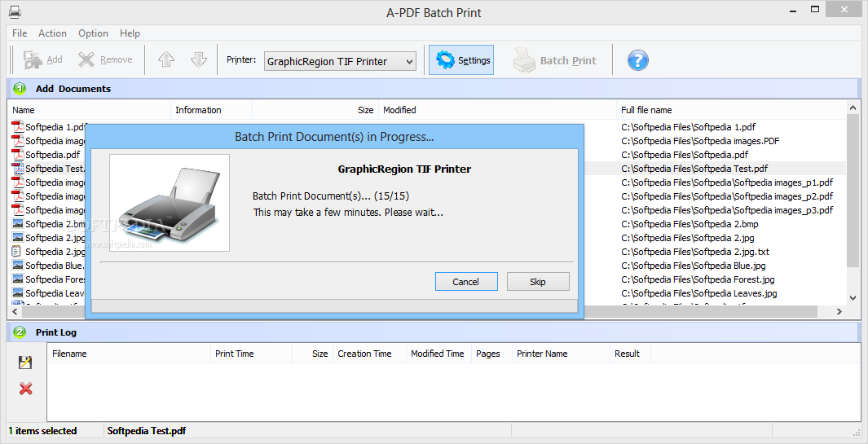This screenshot has width=868, height=444.
Task: Select path ending Softpedia images_p1.pdf
Action: click(x=727, y=182)
